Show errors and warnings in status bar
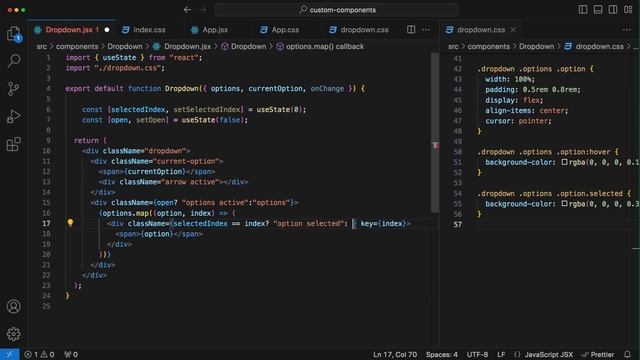This screenshot has height=360, width=640. point(39,354)
